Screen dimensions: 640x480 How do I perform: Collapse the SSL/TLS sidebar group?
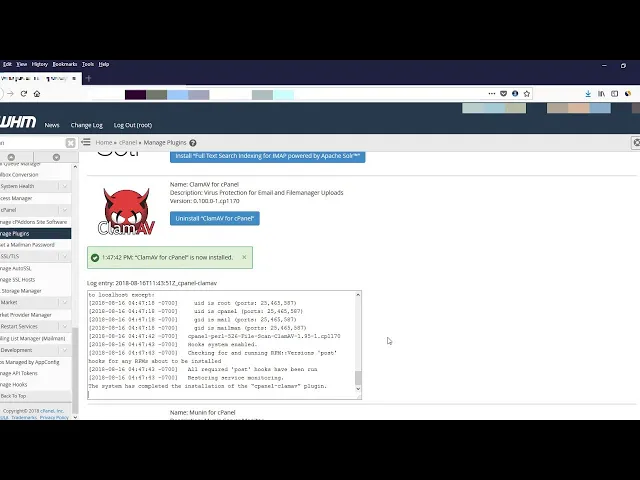[x=64, y=256]
